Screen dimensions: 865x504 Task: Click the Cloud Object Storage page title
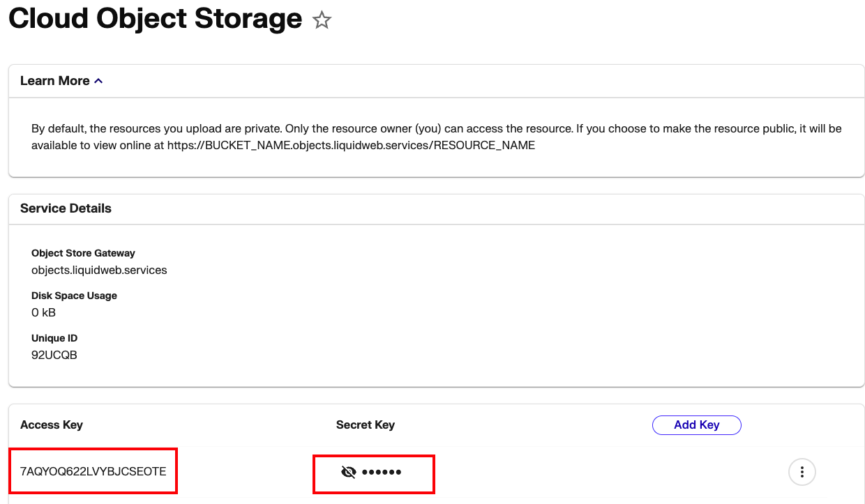coord(155,19)
